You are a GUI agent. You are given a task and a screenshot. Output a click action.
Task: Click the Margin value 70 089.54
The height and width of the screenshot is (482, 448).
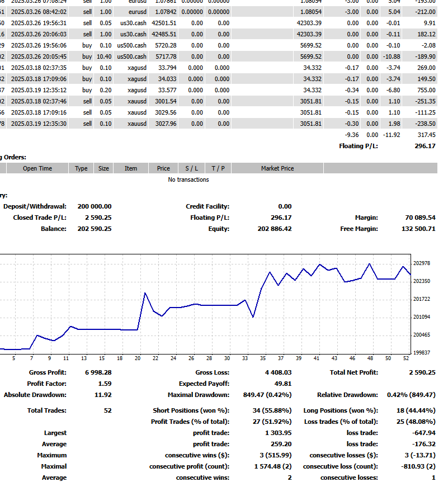(420, 218)
